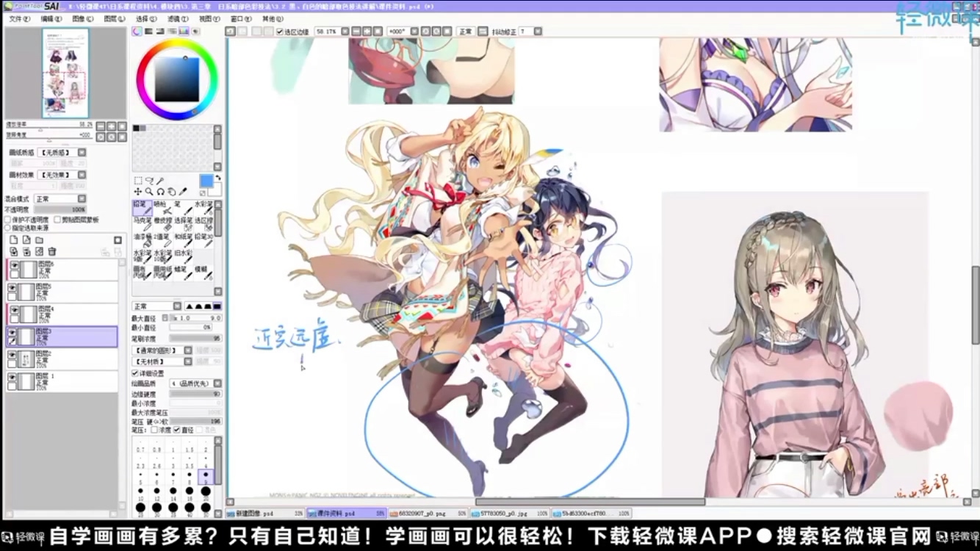Hide 图层1 with its eye icon

tap(13, 377)
